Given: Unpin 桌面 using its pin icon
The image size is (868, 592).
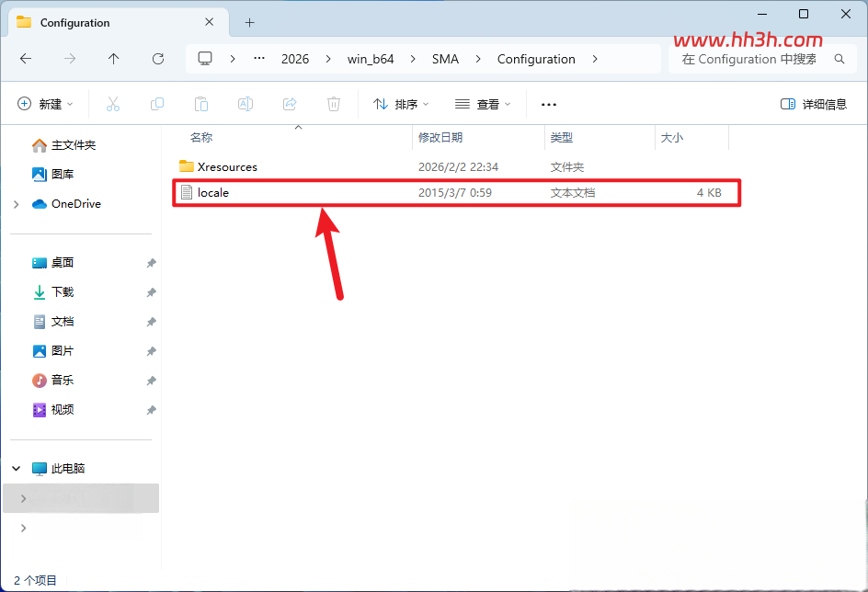Looking at the screenshot, I should [151, 263].
